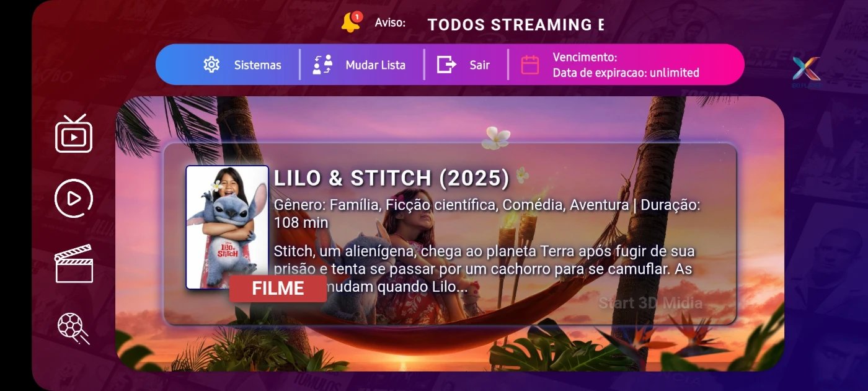Choose Sair to log out

[479, 65]
